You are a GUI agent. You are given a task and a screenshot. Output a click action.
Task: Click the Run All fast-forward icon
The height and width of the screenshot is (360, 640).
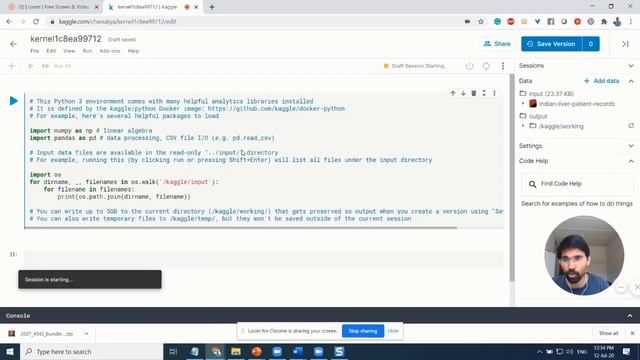[45, 66]
